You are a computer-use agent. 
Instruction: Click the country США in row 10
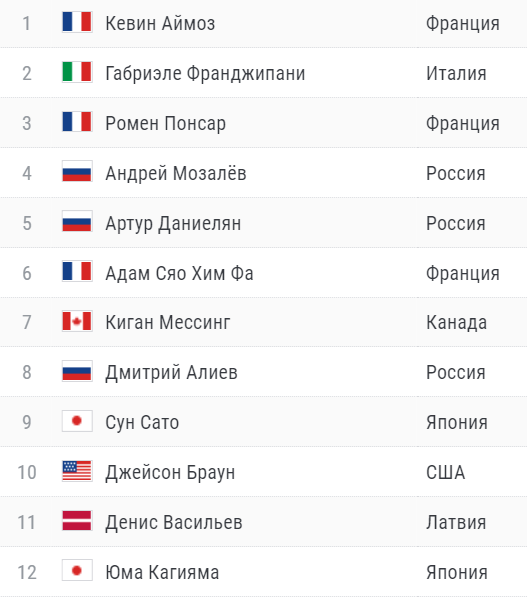point(445,472)
